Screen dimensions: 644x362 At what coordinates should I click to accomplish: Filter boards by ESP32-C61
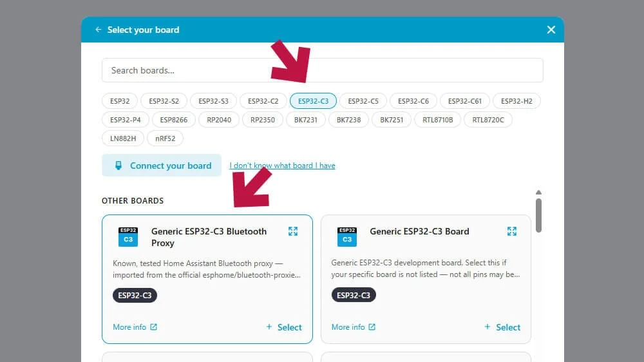(x=464, y=101)
